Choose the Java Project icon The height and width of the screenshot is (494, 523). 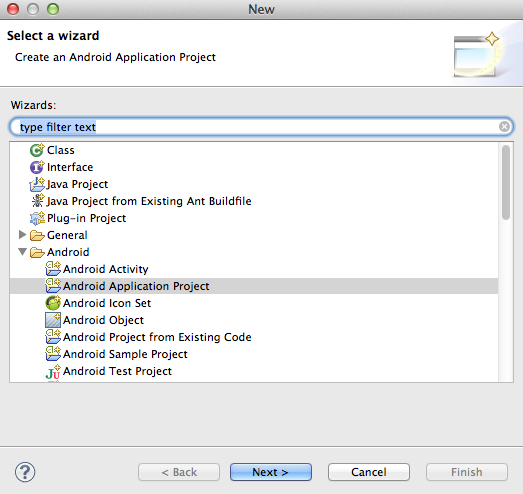coord(37,184)
